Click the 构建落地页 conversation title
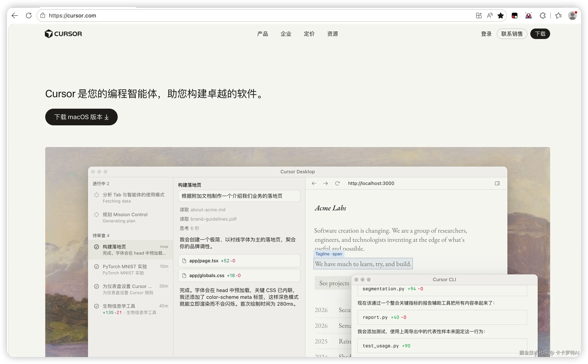 pos(190,185)
